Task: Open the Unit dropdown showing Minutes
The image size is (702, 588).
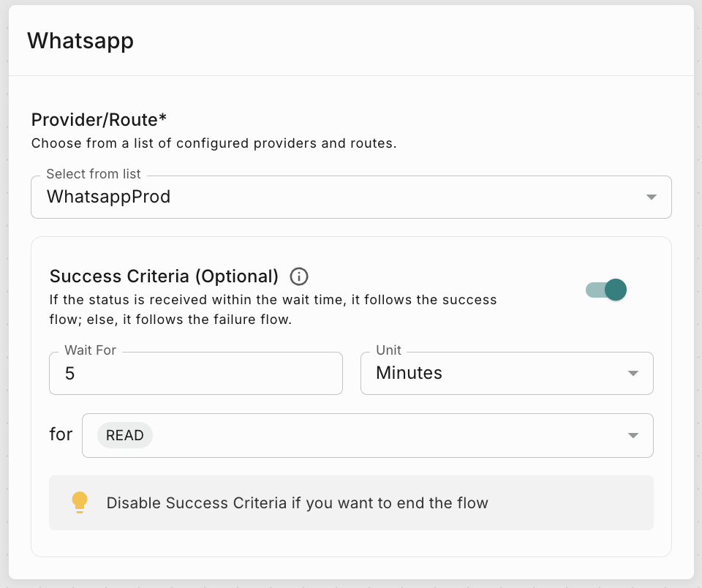Action: [507, 373]
